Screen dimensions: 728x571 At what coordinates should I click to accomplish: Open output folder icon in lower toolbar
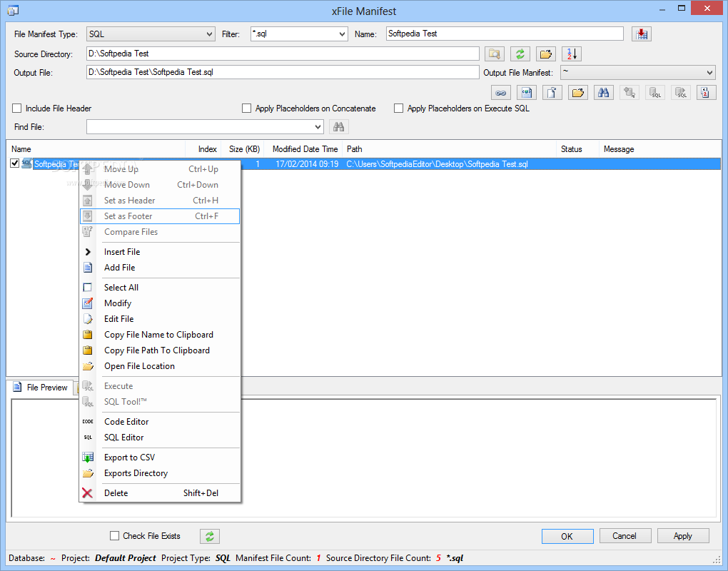pyautogui.click(x=578, y=92)
